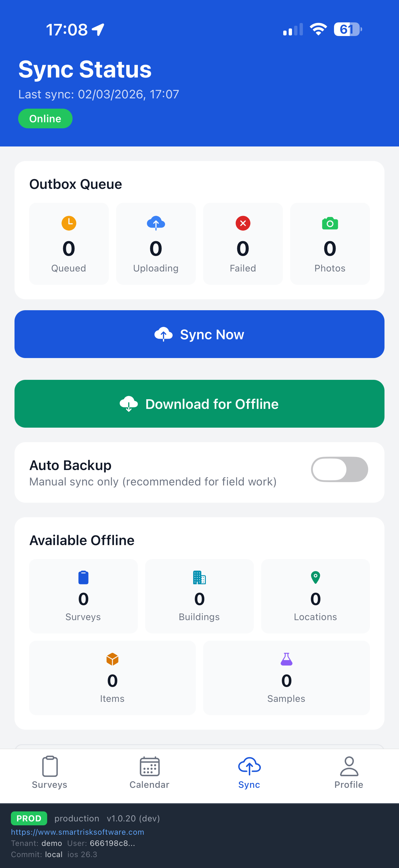Image resolution: width=399 pixels, height=868 pixels.
Task: Tap the orange clock Queued icon
Action: tap(69, 223)
